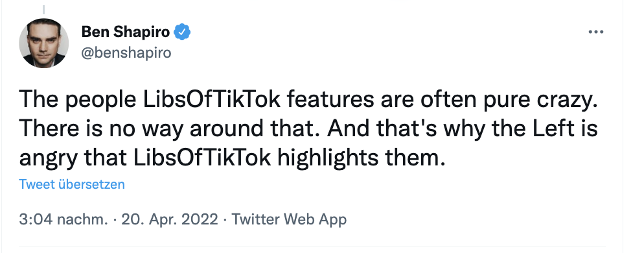Click the word Left in the tweet
644x253 pixels.
click(x=553, y=130)
